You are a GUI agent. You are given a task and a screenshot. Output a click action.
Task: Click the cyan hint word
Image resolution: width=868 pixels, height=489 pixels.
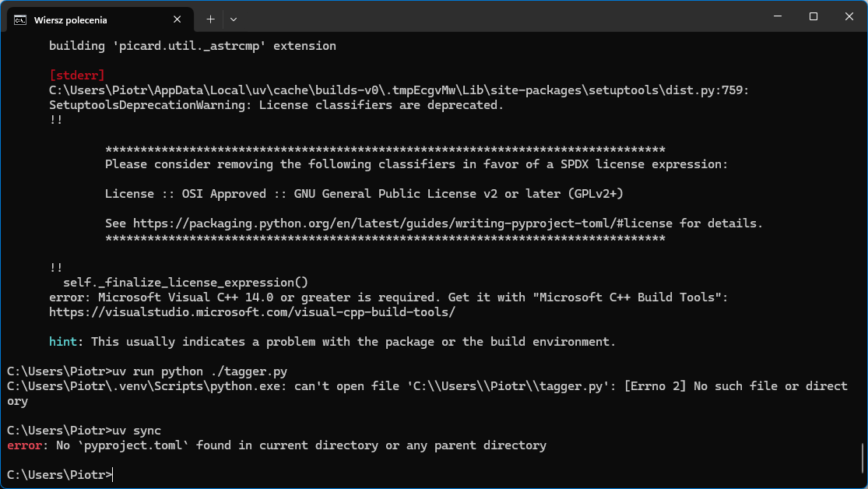click(x=63, y=342)
